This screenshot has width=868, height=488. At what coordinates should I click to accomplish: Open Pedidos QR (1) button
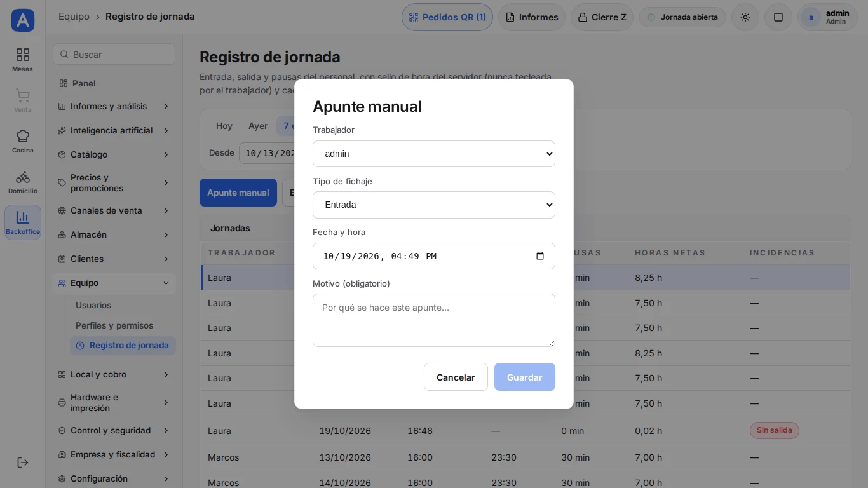(x=447, y=17)
